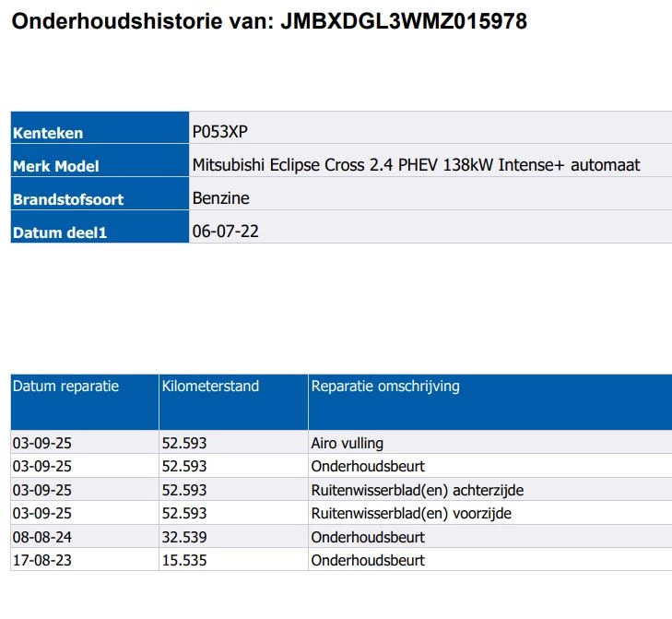
Task: Click the Ruitenwisserblad(en) voorzijde entry
Action: click(411, 513)
